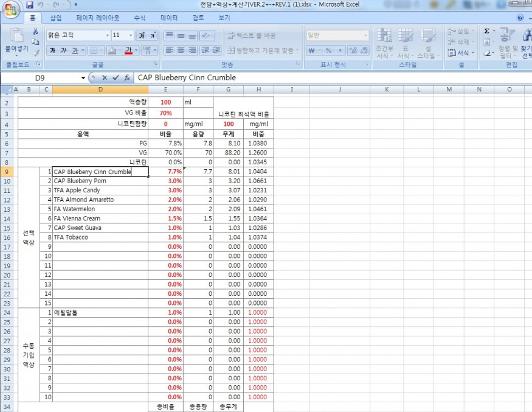532x412 pixels.
Task: Open 셀 스타일 cell styles
Action: pos(428,43)
